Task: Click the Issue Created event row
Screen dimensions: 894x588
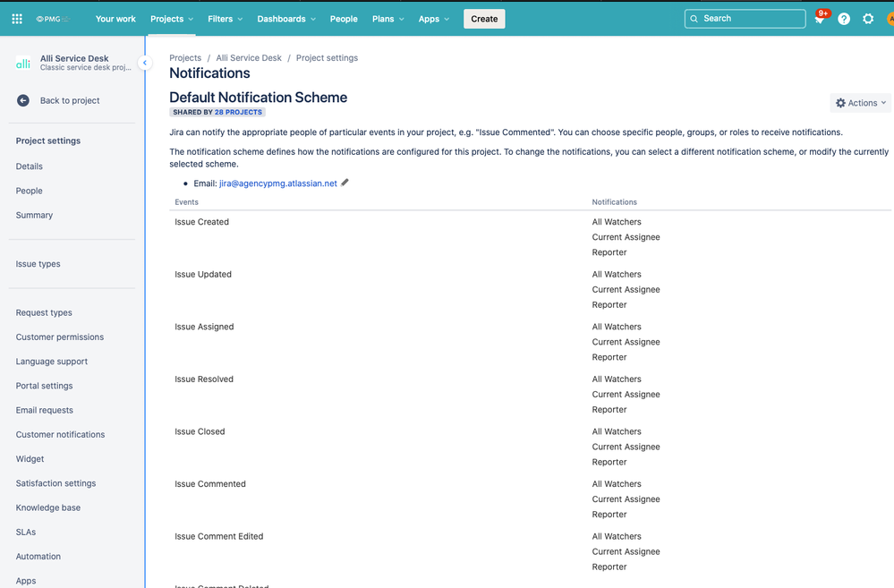Action: click(531, 237)
